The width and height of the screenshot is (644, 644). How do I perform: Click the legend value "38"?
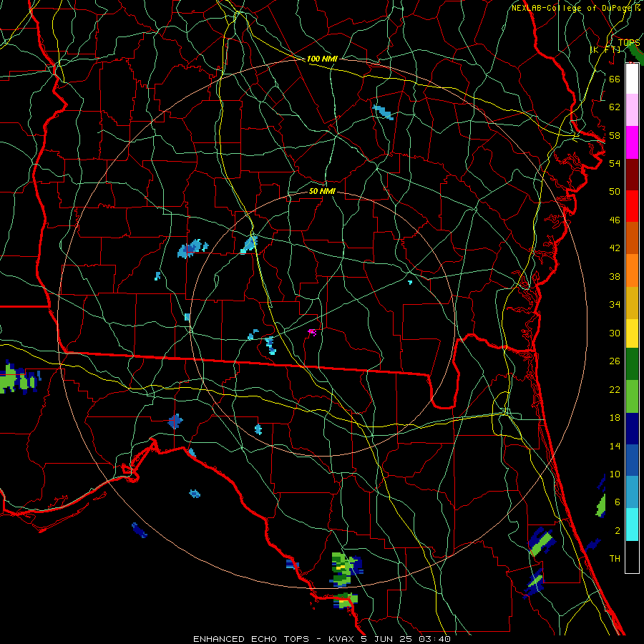pyautogui.click(x=615, y=276)
